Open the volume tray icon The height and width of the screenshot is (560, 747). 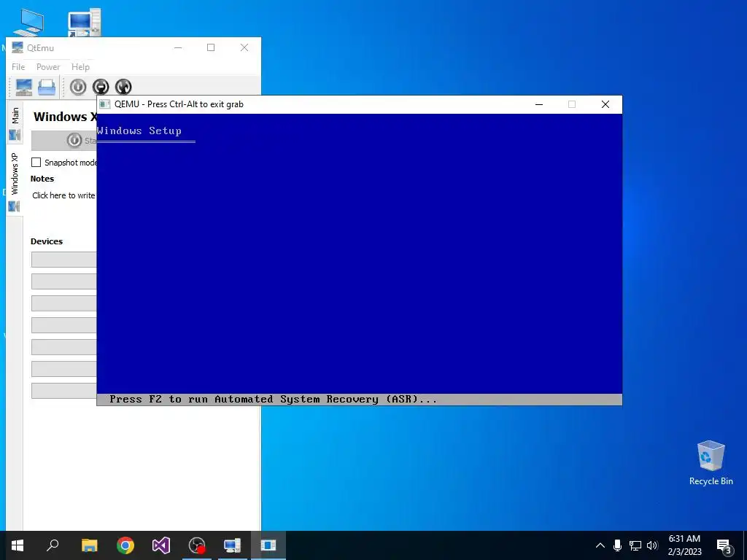[x=652, y=545]
